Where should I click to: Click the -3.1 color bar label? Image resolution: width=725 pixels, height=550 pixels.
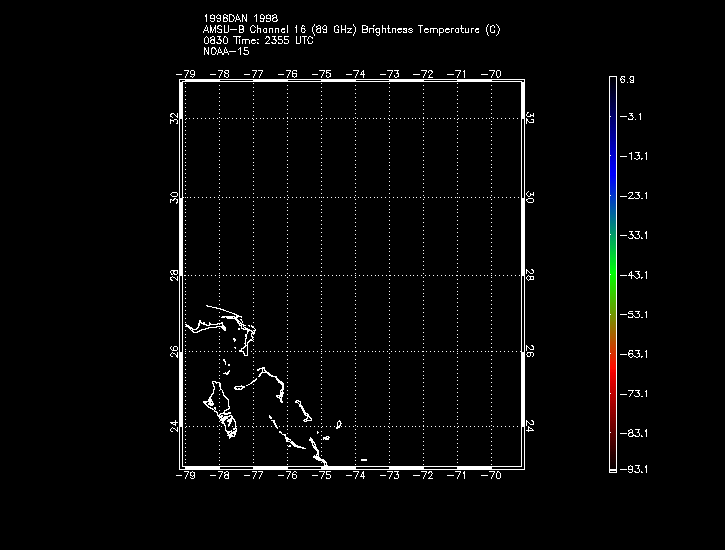pos(631,116)
